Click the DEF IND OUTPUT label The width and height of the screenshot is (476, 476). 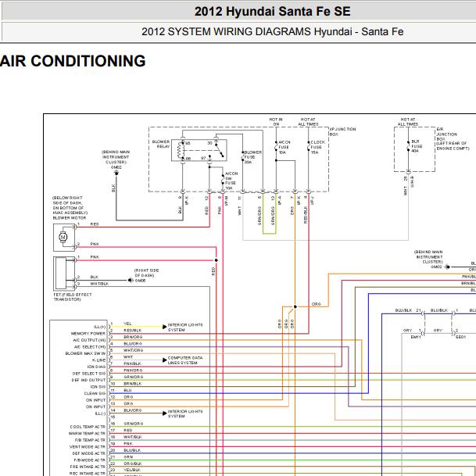[x=88, y=380]
